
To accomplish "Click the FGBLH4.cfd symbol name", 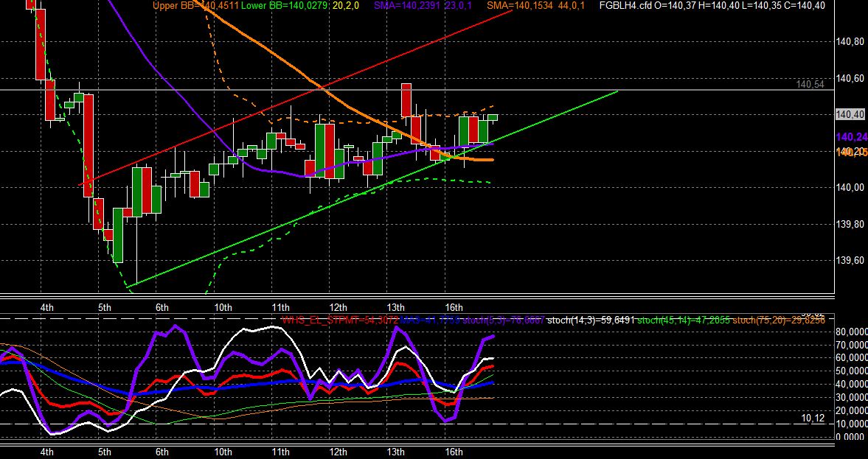I will [627, 6].
